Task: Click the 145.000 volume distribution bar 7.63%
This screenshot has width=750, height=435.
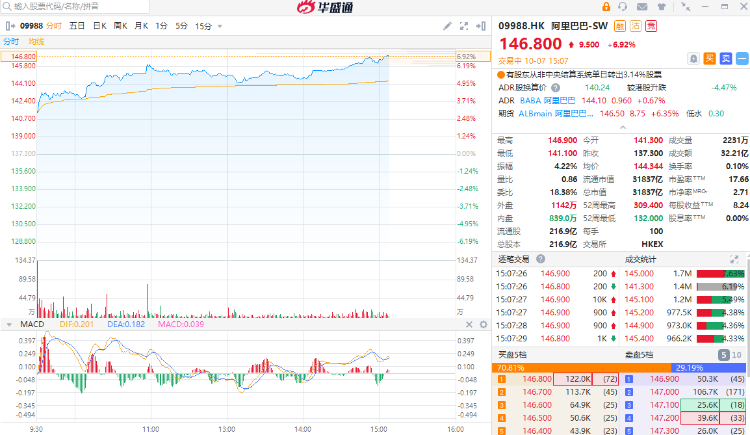Action: [720, 274]
